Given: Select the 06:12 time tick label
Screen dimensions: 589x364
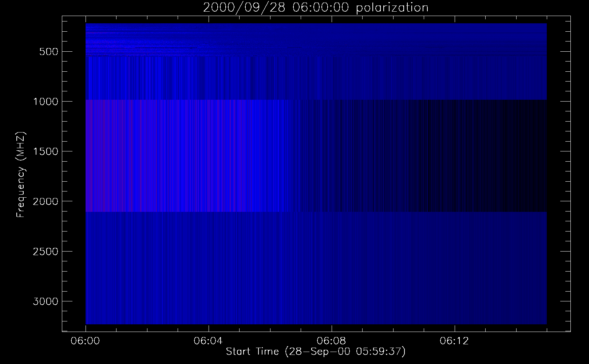Looking at the screenshot, I should pos(455,341).
